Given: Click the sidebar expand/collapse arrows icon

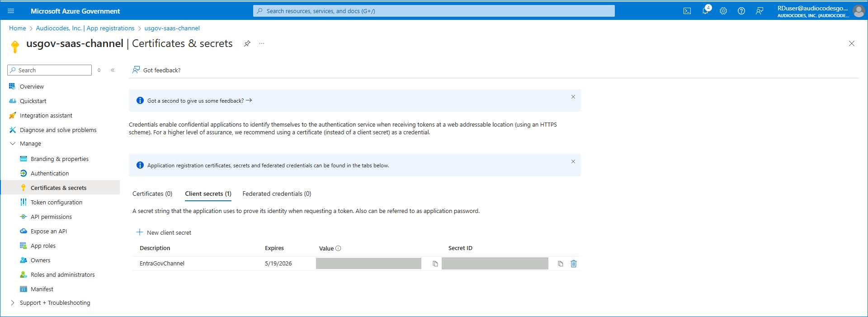Looking at the screenshot, I should pos(99,70).
